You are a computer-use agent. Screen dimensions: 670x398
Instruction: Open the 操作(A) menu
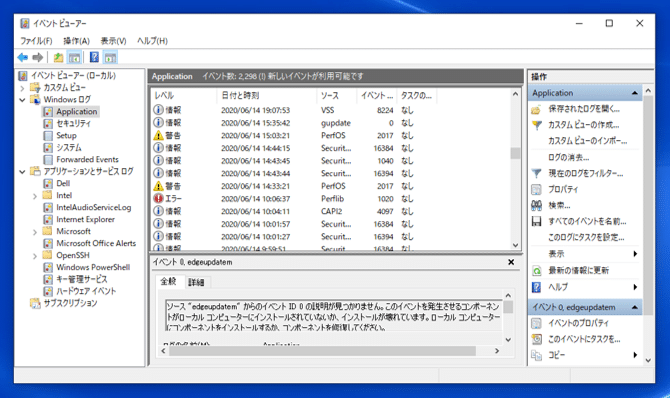click(76, 41)
